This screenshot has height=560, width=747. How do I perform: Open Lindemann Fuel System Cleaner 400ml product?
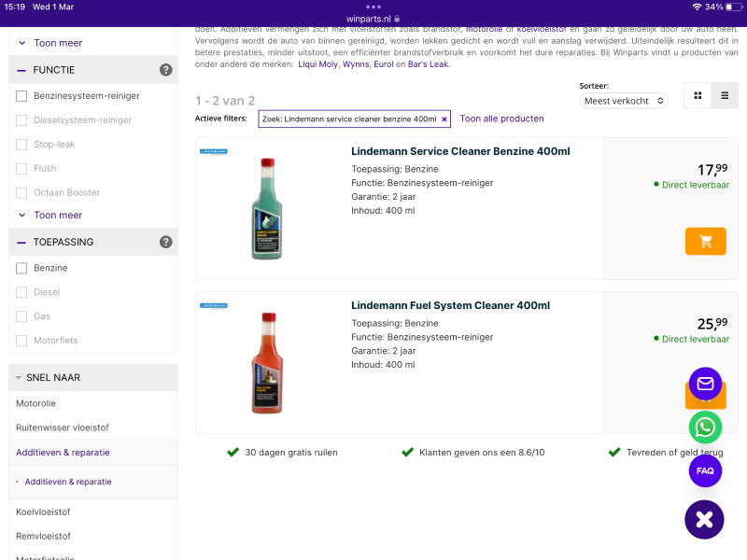pyautogui.click(x=450, y=305)
